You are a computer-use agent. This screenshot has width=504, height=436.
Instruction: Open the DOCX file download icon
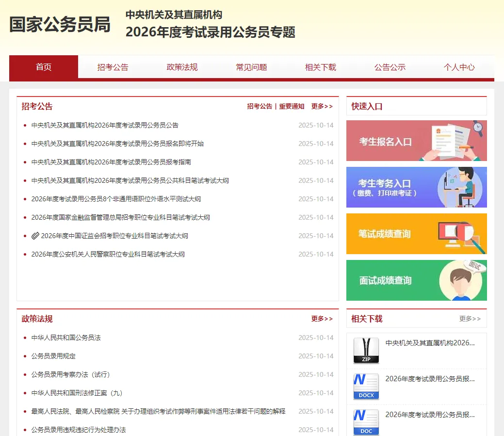[x=366, y=387]
